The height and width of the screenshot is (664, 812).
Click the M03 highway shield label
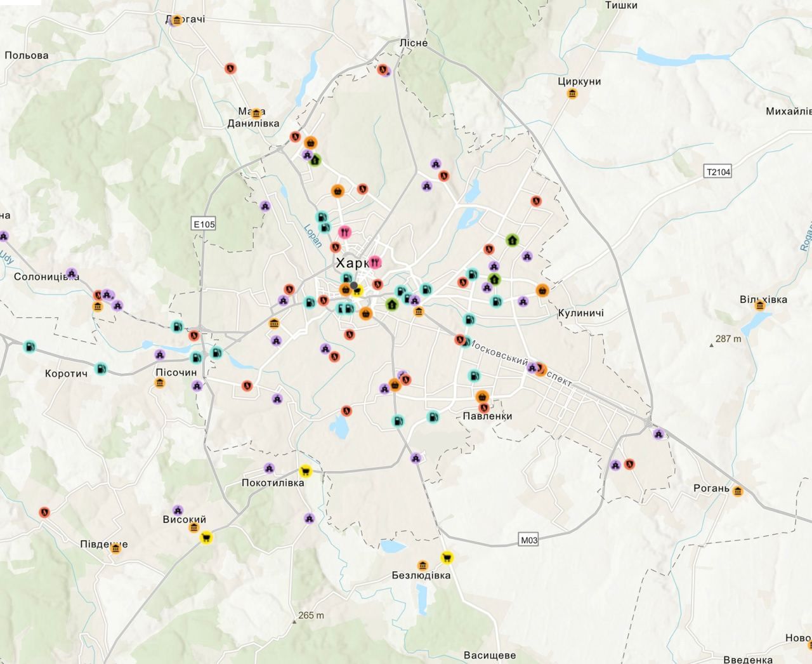pyautogui.click(x=528, y=540)
